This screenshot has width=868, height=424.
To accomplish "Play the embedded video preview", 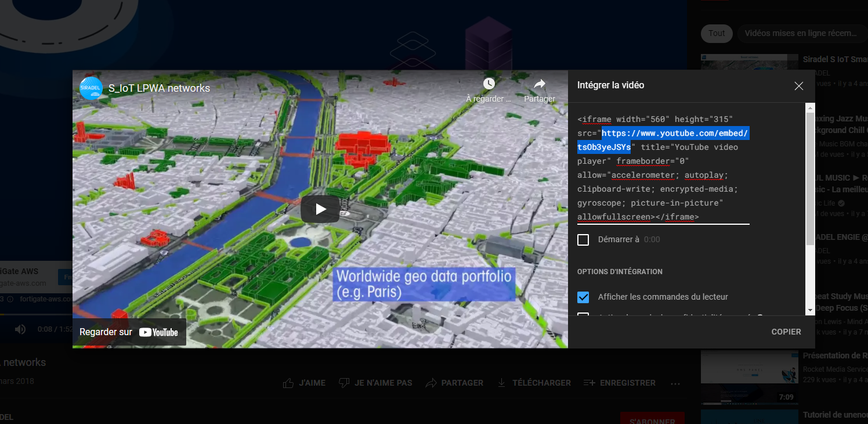I will point(320,209).
